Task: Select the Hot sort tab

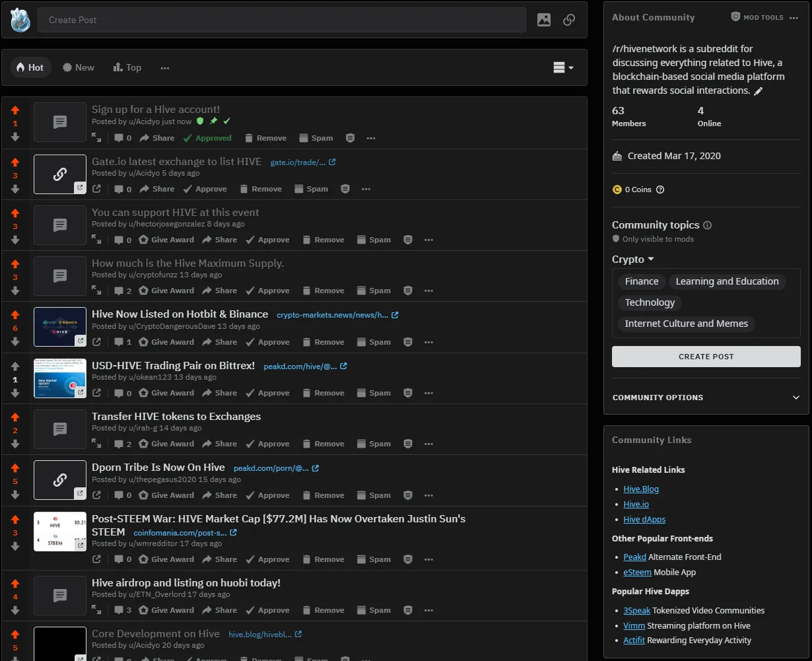Action: coord(30,67)
